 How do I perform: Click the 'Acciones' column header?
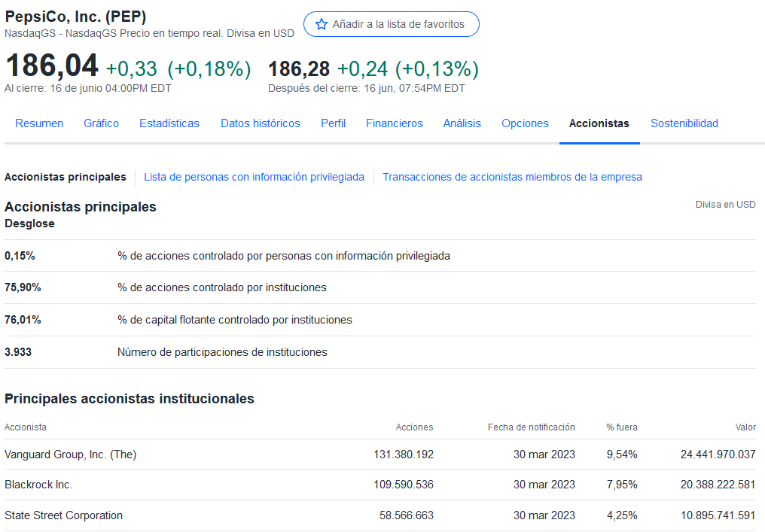[x=414, y=427]
